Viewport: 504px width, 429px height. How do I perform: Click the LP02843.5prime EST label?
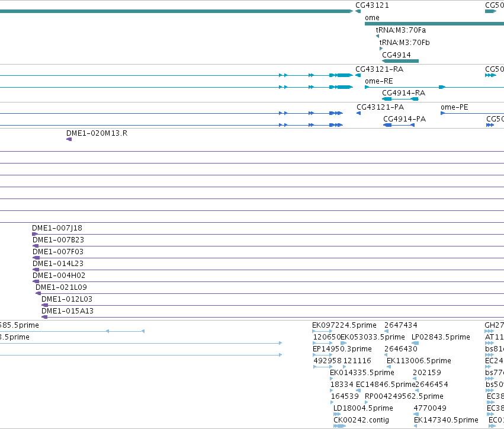click(441, 337)
